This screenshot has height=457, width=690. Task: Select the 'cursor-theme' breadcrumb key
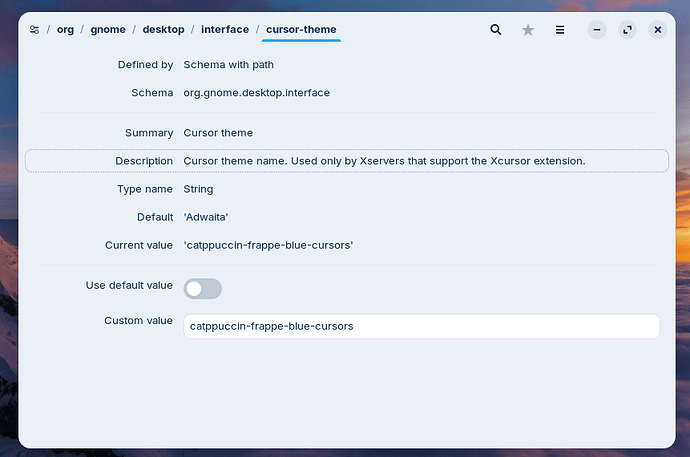301,30
